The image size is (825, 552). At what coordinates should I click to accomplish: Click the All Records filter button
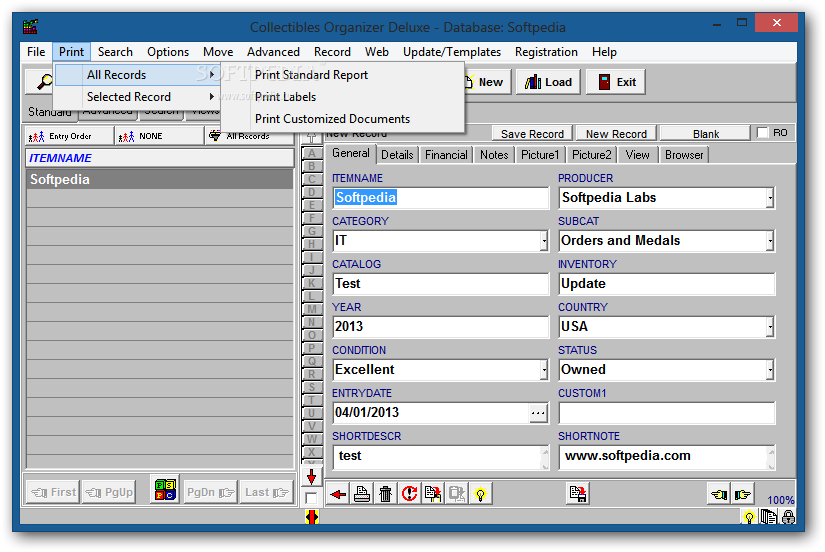[x=249, y=136]
